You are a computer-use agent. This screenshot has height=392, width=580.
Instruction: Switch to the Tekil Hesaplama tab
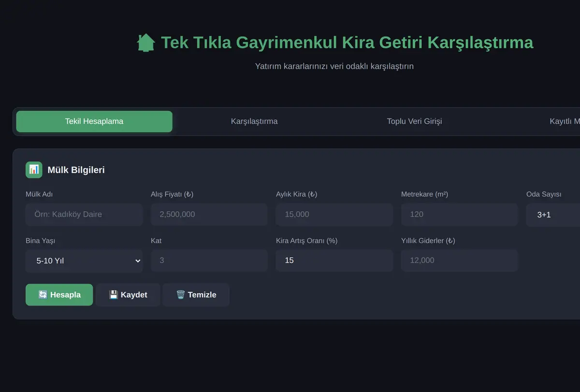[x=94, y=121]
